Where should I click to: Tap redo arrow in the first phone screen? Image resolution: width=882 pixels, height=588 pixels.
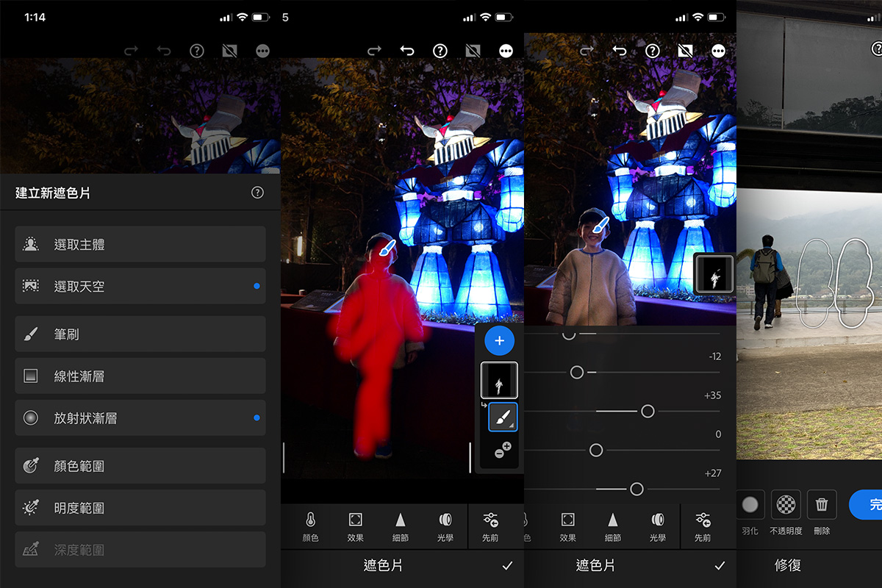[132, 51]
